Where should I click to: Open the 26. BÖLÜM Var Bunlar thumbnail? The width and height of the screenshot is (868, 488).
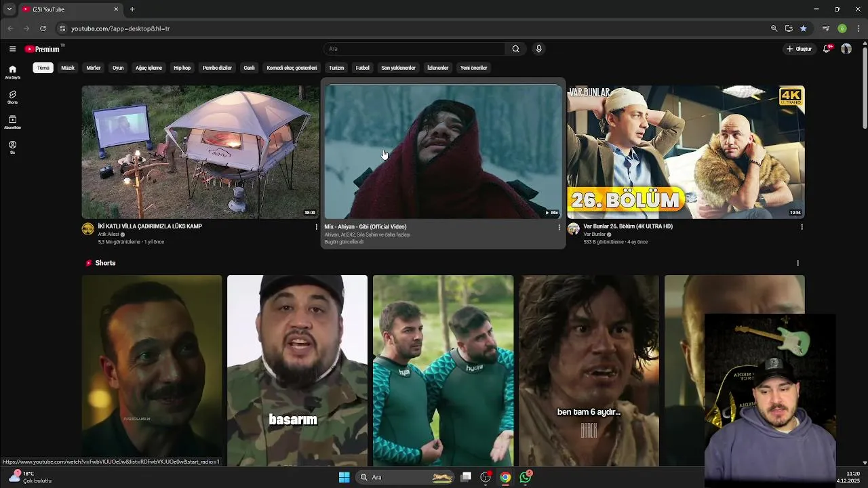[686, 152]
